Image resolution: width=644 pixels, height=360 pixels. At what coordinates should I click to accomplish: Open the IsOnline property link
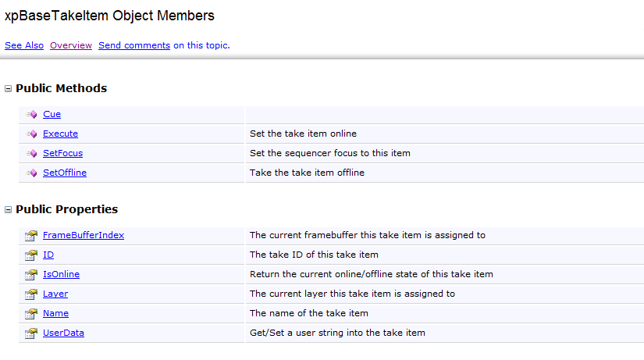(x=61, y=274)
